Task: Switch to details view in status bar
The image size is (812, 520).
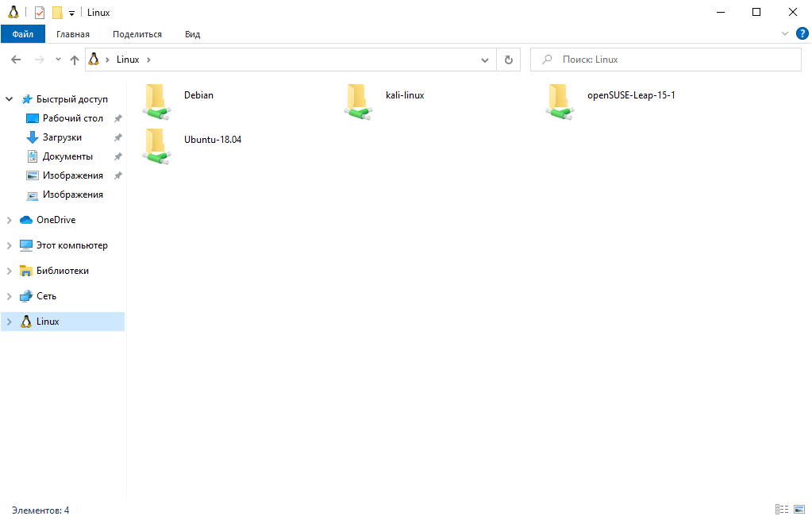Action: 782,510
